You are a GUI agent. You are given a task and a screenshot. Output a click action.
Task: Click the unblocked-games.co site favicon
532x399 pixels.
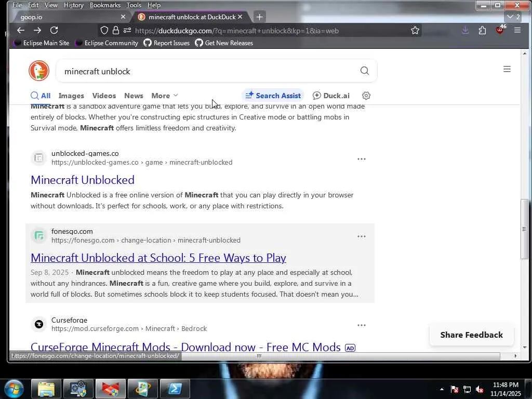(x=39, y=158)
